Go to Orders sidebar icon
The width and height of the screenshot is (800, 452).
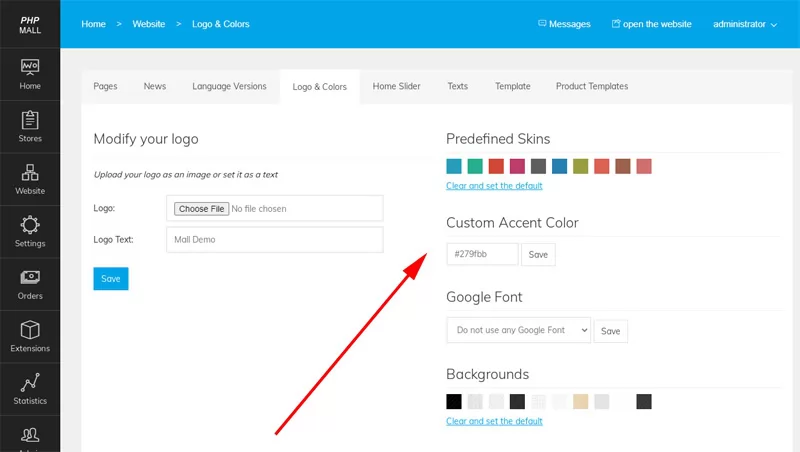pyautogui.click(x=30, y=277)
